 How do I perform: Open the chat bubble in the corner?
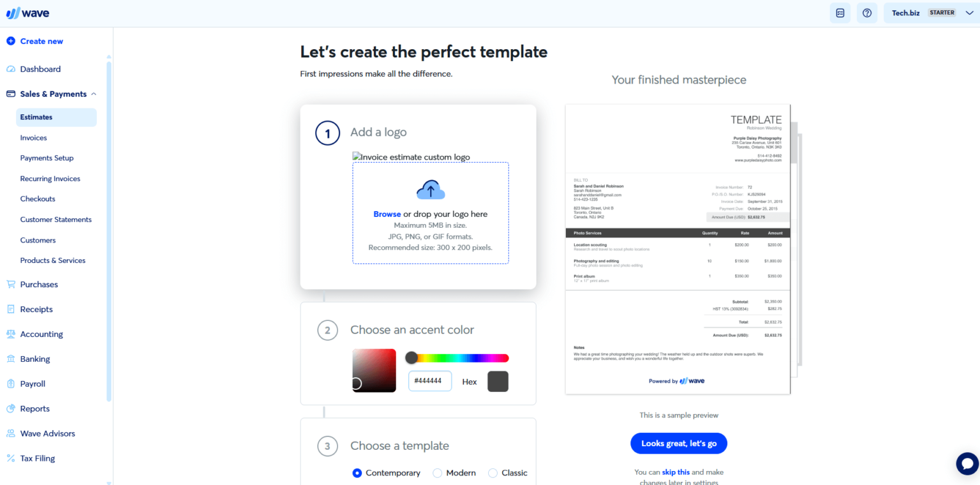coord(967,463)
